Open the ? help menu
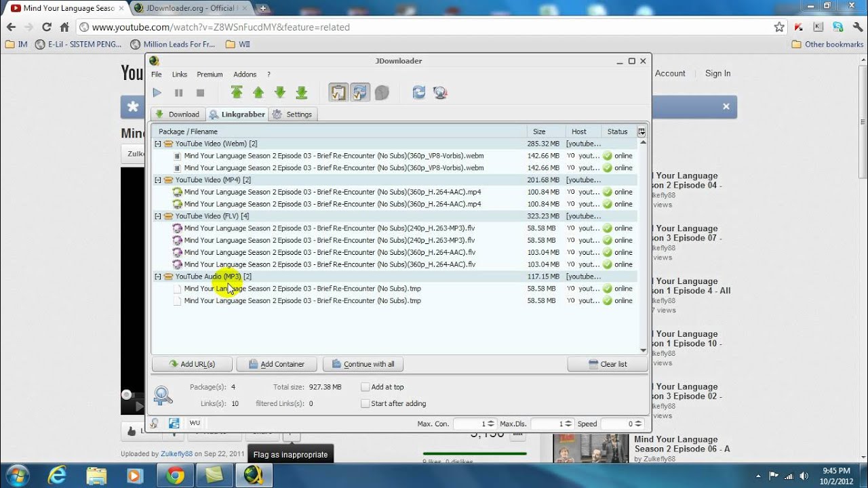Screen dimensions: 868x488 (269, 75)
